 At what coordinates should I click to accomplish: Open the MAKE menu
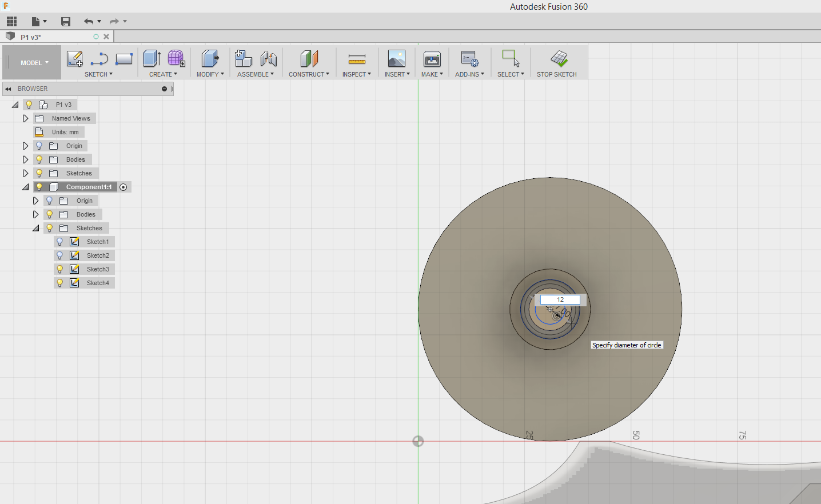432,74
